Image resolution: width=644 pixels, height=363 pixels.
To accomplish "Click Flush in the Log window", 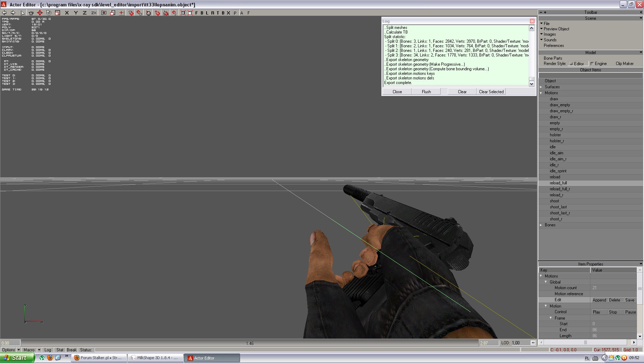I will [426, 92].
